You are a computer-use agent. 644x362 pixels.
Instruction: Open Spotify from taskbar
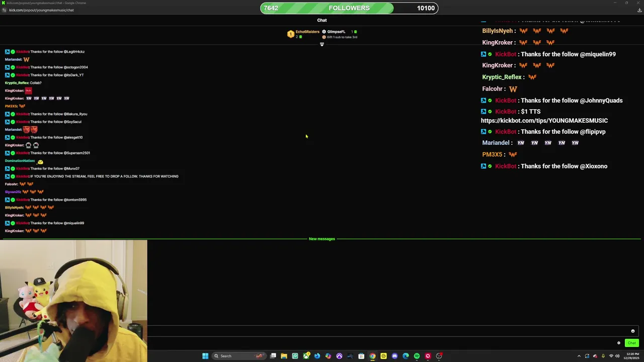tap(417, 356)
